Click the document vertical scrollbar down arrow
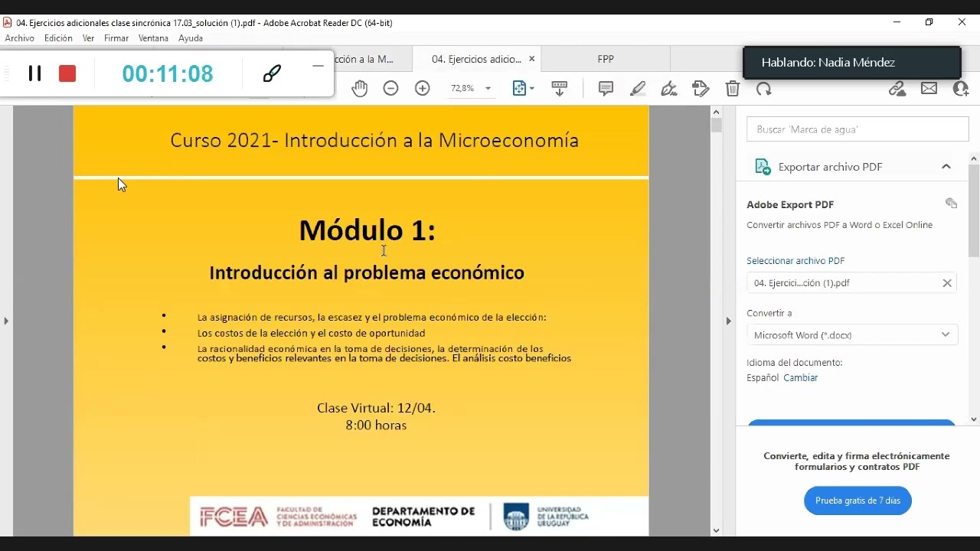980x551 pixels. point(716,530)
